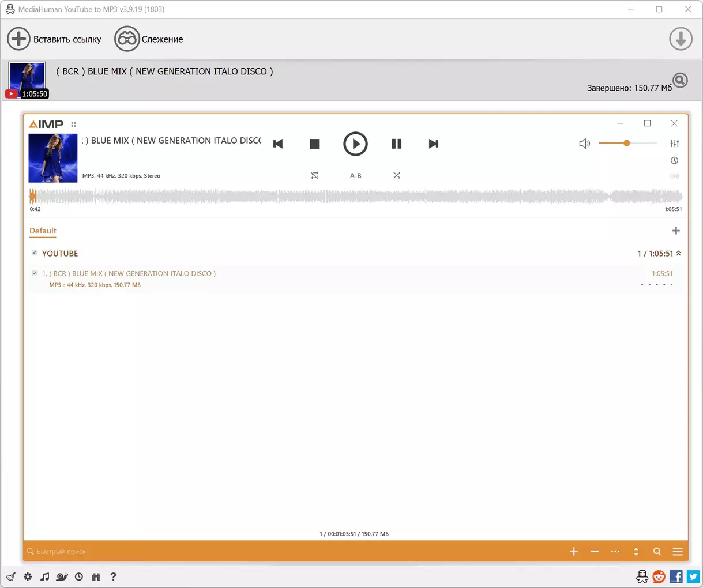Open miscellaneous three-dots menu in AIMP
The image size is (703, 588).
pos(615,552)
